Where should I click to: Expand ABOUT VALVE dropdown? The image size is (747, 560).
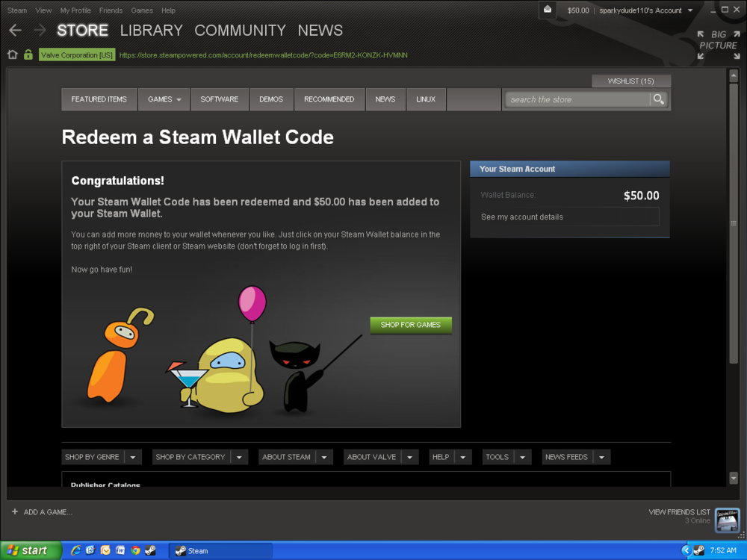click(381, 457)
